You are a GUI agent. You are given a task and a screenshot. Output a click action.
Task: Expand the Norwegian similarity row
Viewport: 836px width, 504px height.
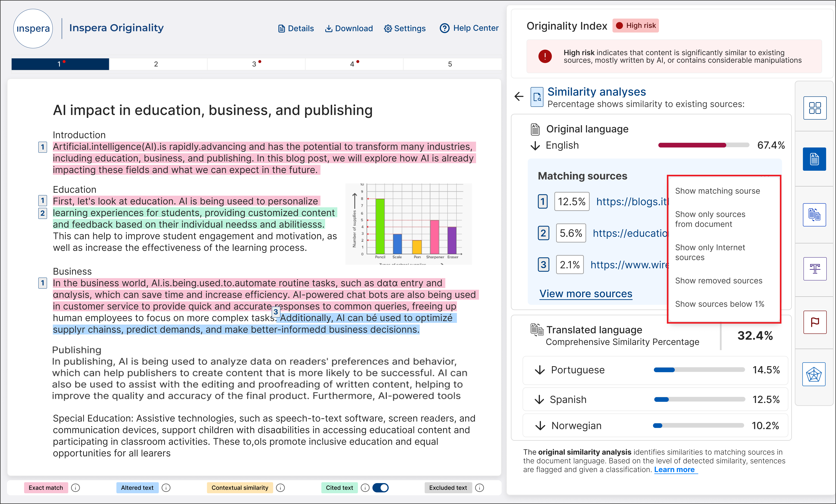click(x=655, y=426)
